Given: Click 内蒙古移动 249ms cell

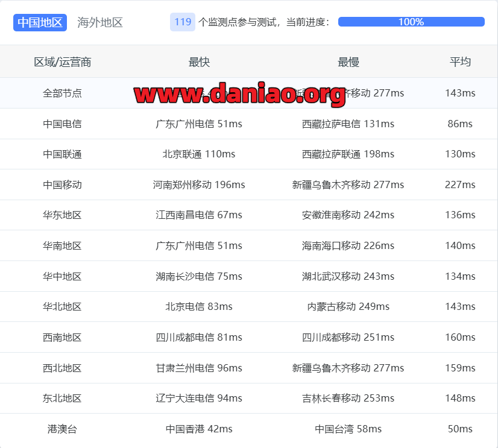Looking at the screenshot, I should pyautogui.click(x=348, y=307).
